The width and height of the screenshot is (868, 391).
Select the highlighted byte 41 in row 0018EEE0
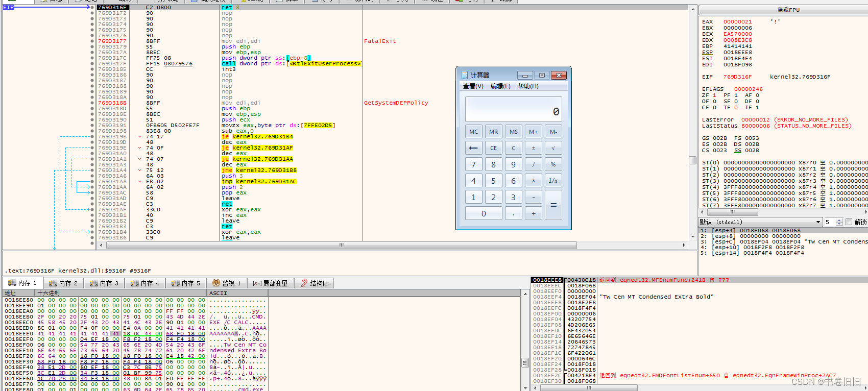click(116, 333)
